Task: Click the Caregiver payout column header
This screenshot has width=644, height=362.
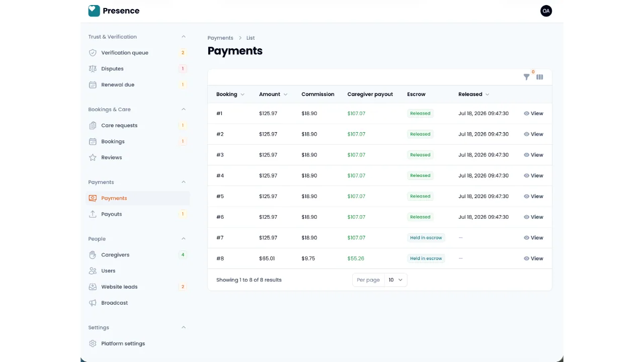Action: click(x=370, y=94)
